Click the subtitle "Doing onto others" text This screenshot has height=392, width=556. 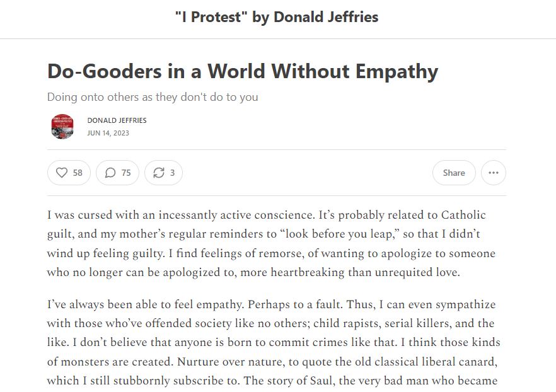click(x=153, y=97)
